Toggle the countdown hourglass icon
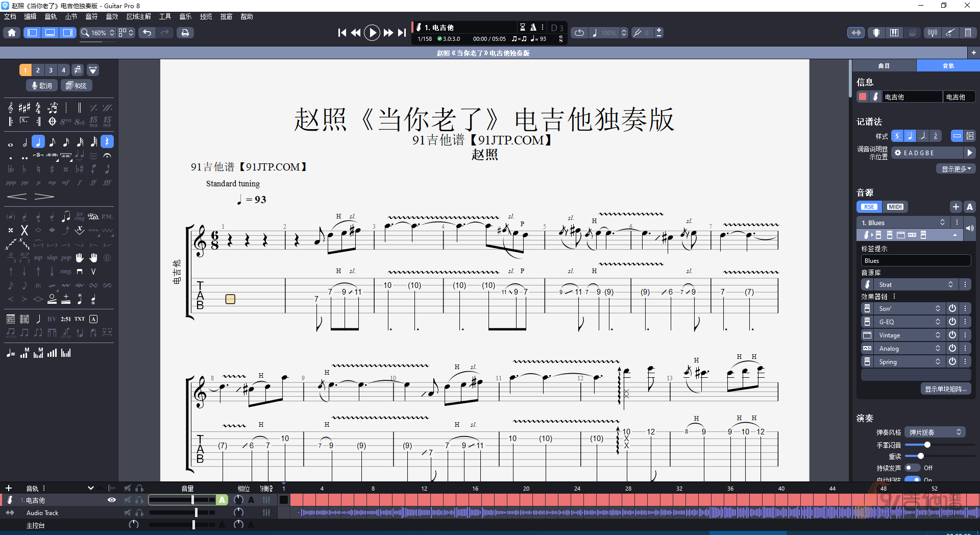This screenshot has width=980, height=535. coord(522,27)
